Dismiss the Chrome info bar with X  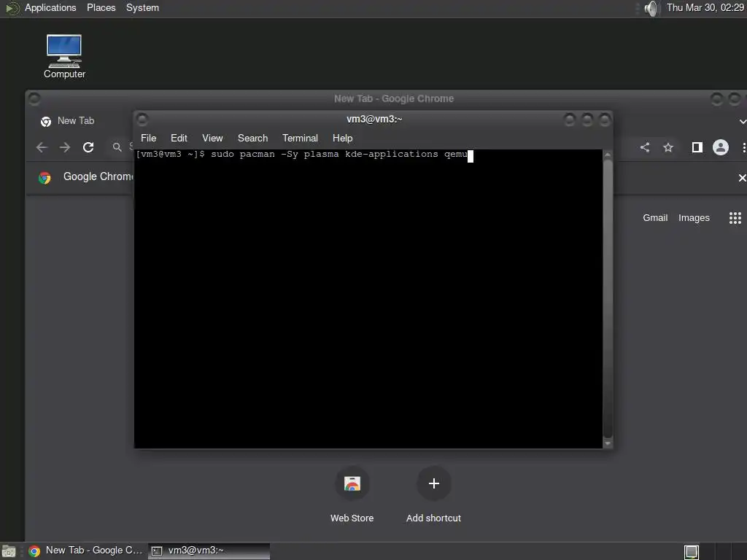(742, 178)
